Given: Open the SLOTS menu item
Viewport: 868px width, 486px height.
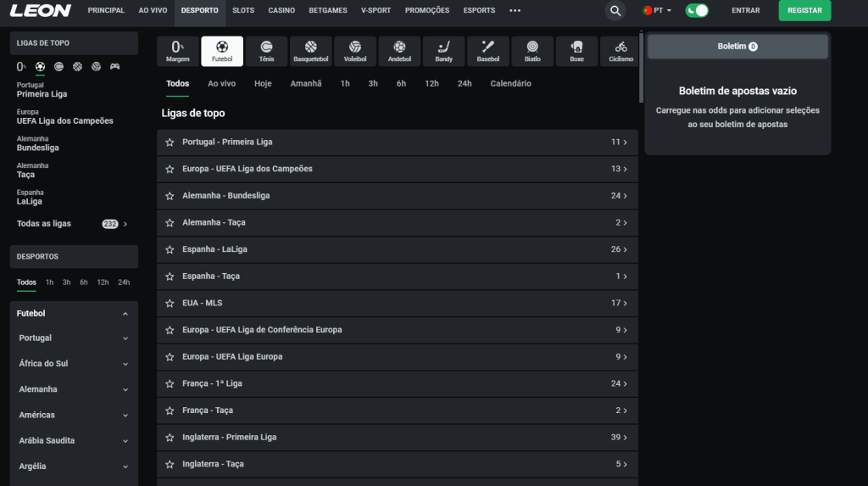Looking at the screenshot, I should (243, 10).
